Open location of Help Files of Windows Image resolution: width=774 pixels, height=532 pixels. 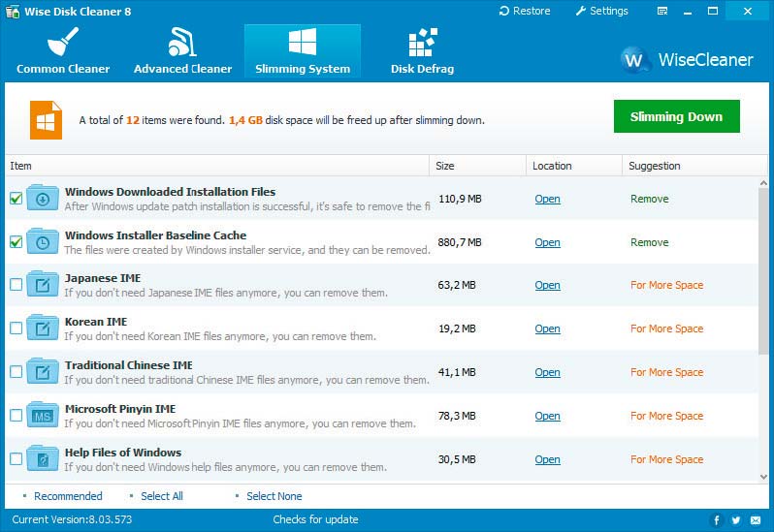[x=547, y=459]
